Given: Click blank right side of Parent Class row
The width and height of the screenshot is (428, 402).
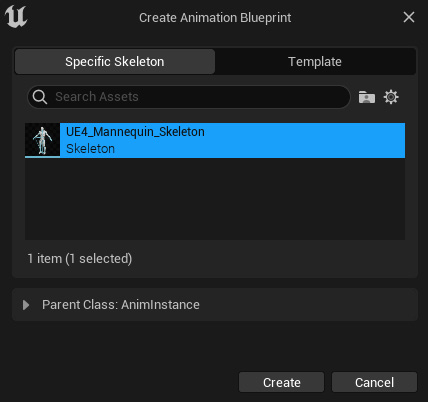Looking at the screenshot, I should pyautogui.click(x=307, y=305).
